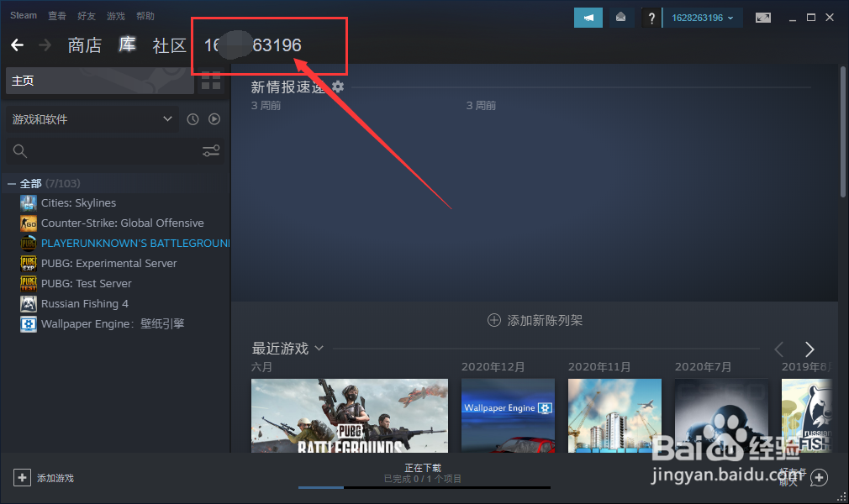
Task: Click the Wallpaper Engine icon
Action: pos(28,323)
